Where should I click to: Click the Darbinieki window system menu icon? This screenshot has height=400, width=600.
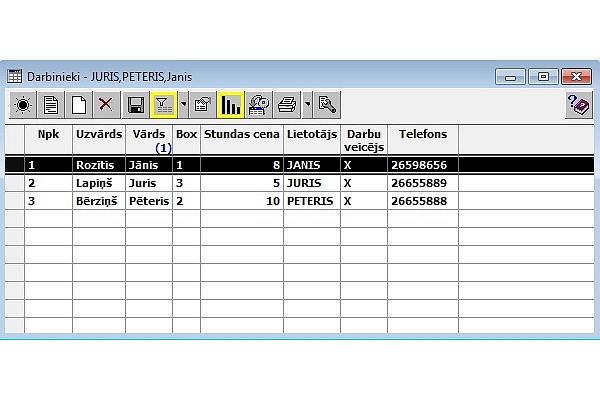[x=15, y=76]
